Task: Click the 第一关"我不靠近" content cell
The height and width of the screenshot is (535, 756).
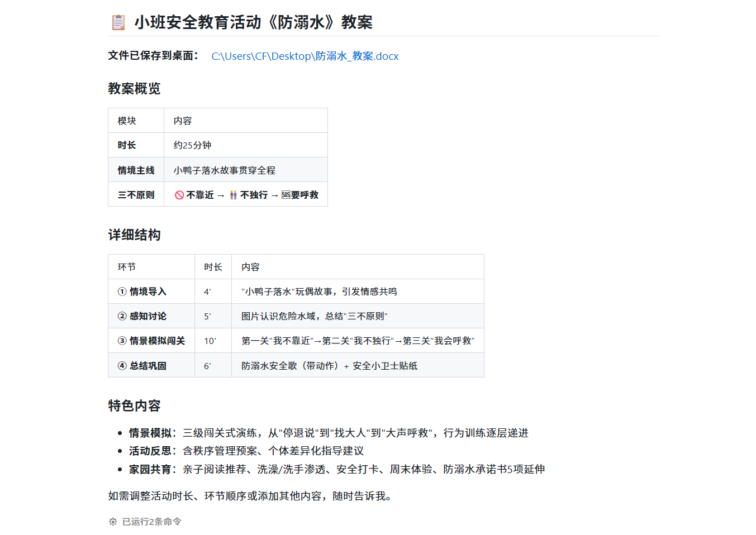Action: click(358, 341)
